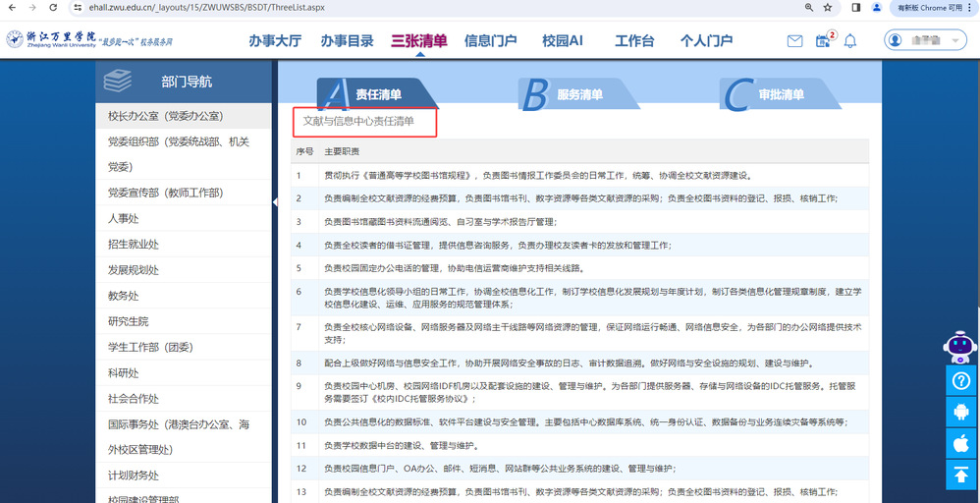Switch to 审批清单 tab
The width and height of the screenshot is (980, 503).
coord(781,94)
